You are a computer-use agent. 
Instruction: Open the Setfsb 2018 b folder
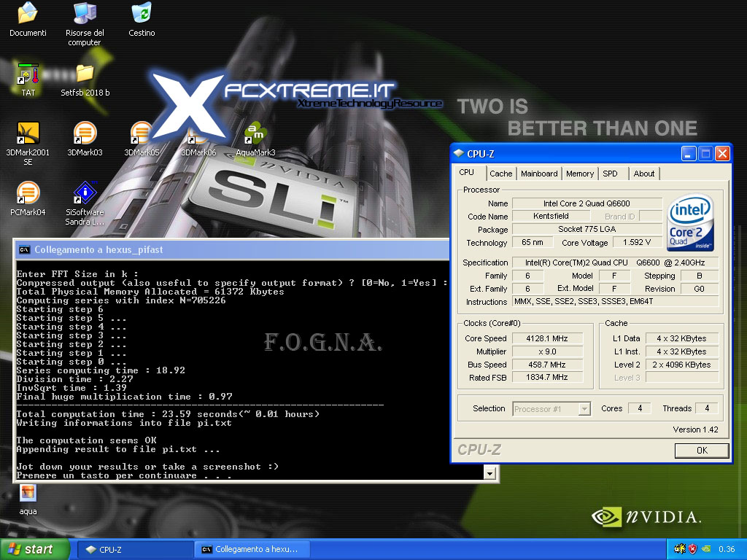tap(85, 80)
